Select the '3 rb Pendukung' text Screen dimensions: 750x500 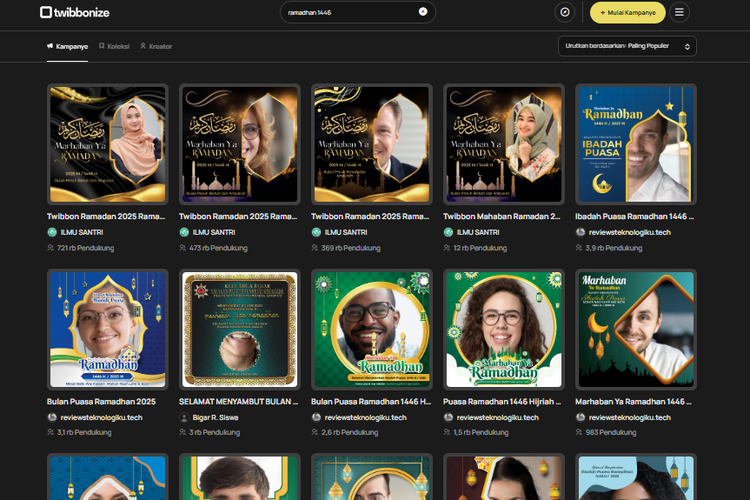[x=214, y=432]
